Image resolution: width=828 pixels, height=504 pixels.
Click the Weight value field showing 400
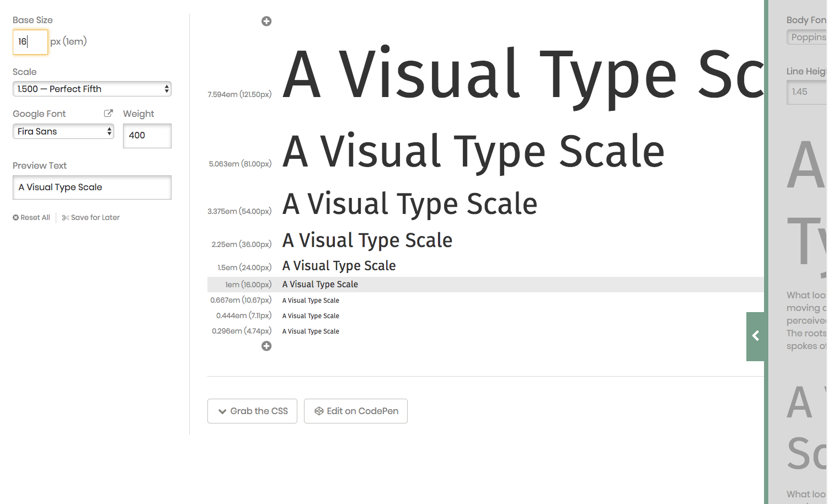147,136
